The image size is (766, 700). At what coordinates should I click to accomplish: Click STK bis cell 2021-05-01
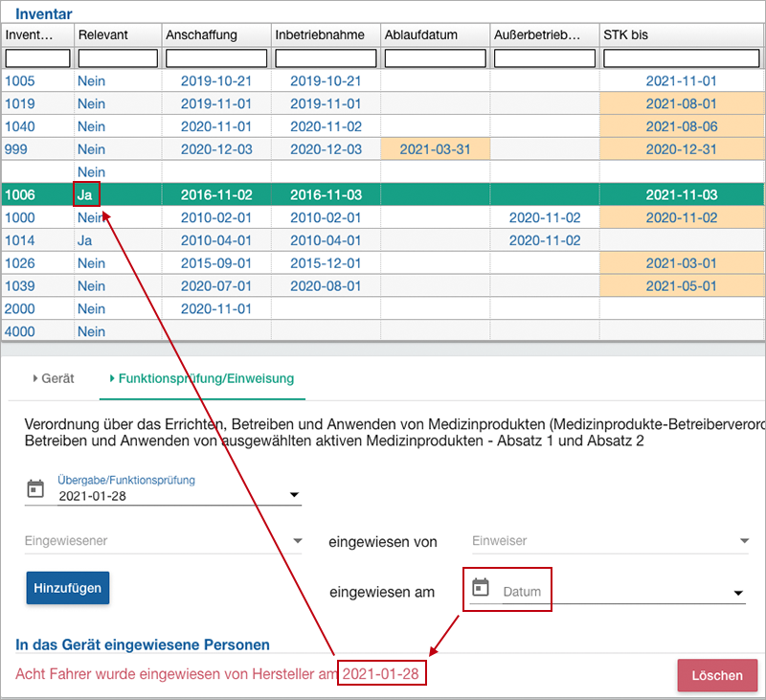[x=682, y=285]
